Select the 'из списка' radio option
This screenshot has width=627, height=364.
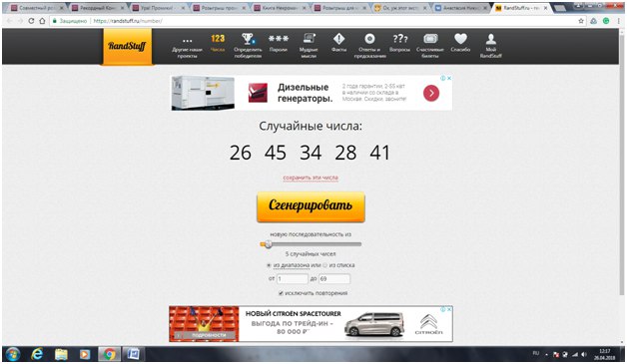(325, 265)
